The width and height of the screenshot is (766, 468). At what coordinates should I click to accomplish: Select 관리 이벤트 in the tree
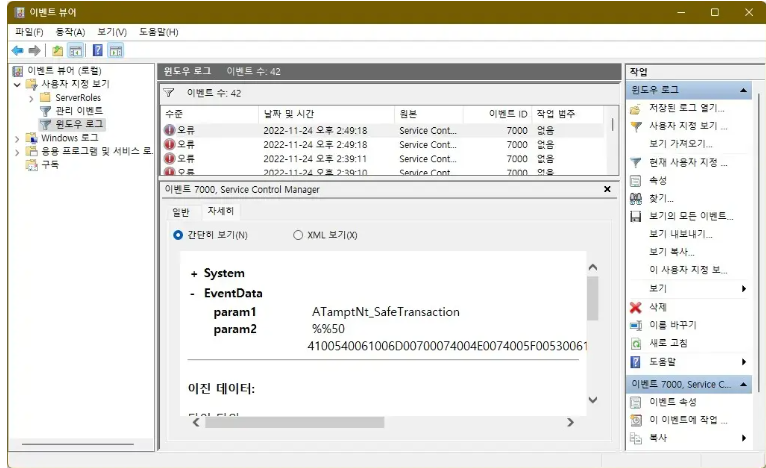point(78,111)
